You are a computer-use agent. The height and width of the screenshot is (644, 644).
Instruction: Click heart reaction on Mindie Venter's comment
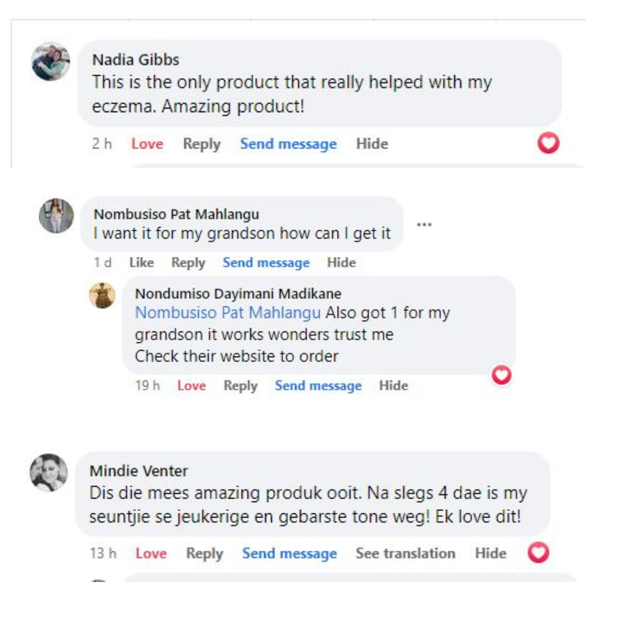[x=538, y=553]
